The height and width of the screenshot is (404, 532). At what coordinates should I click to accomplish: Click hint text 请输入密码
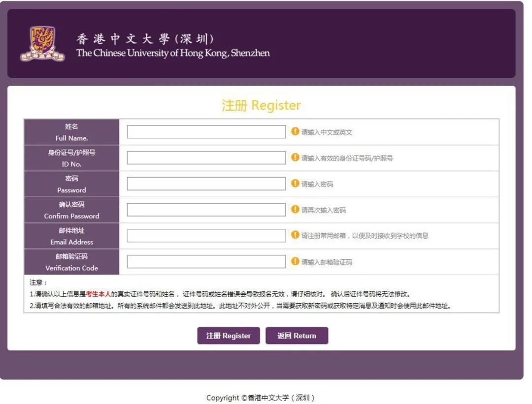317,184
